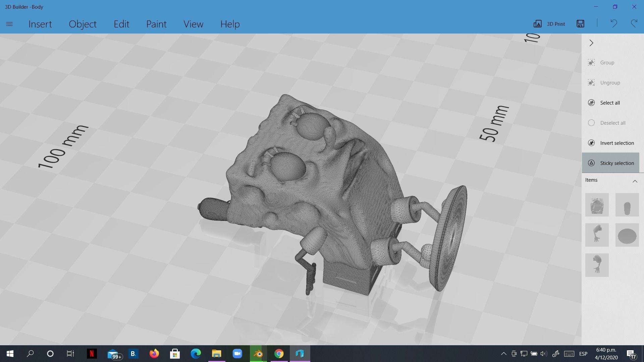Open File Explorer from taskbar
The height and width of the screenshot is (362, 644).
(x=216, y=354)
